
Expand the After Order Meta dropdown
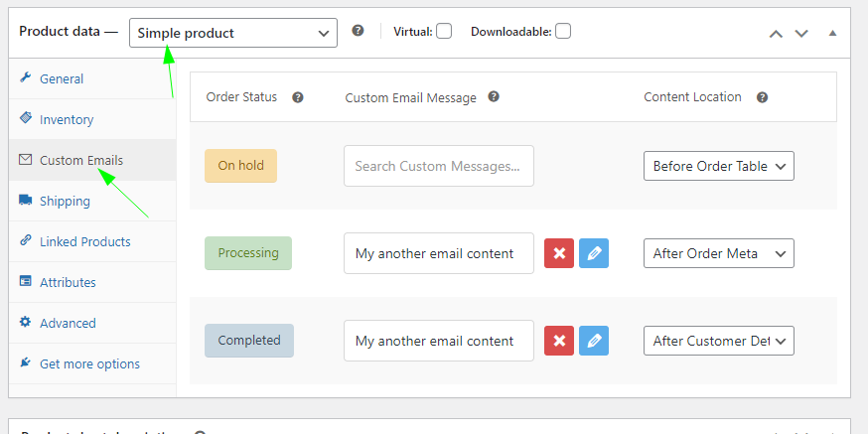click(718, 253)
